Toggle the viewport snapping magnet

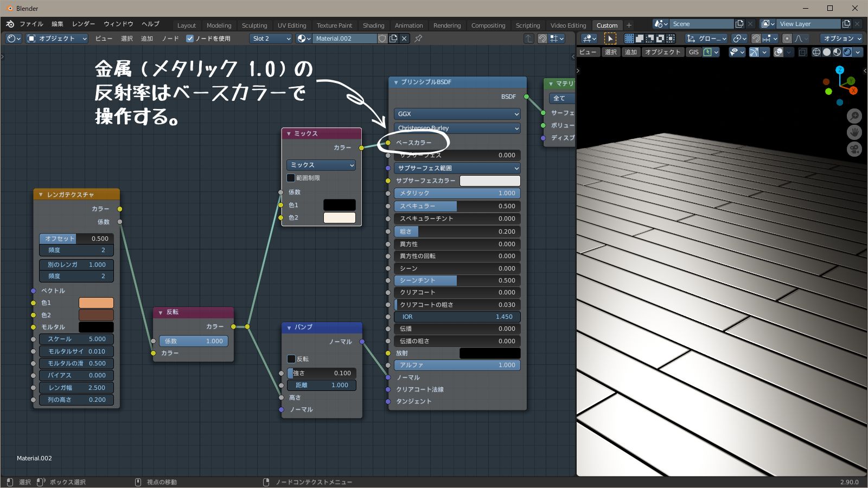(756, 38)
